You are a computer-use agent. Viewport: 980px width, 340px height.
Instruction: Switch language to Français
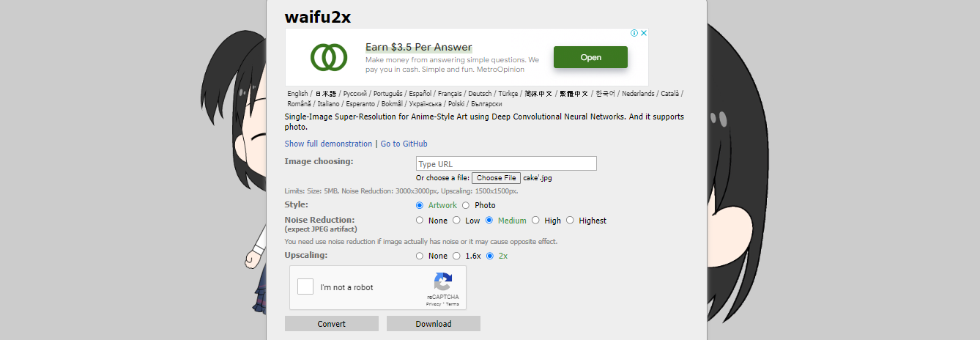point(450,94)
